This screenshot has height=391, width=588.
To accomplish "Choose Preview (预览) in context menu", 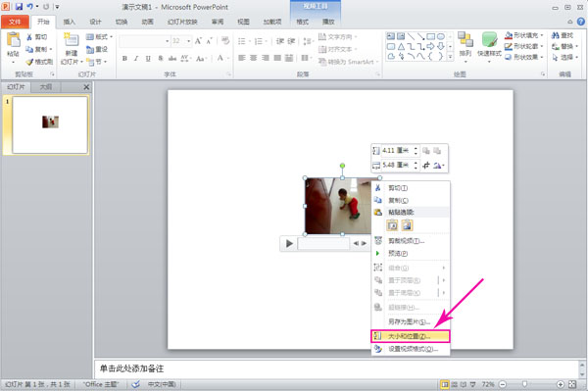I will 411,254.
